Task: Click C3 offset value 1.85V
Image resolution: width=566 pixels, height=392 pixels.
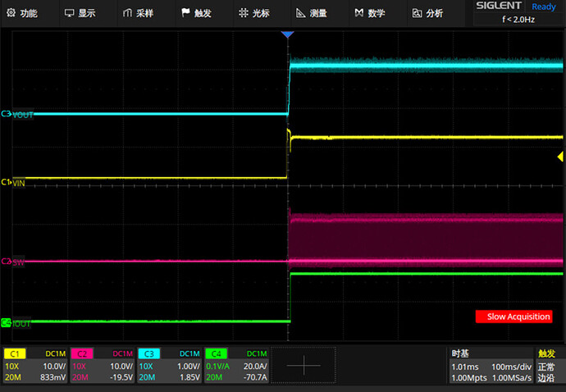Action: [189, 377]
